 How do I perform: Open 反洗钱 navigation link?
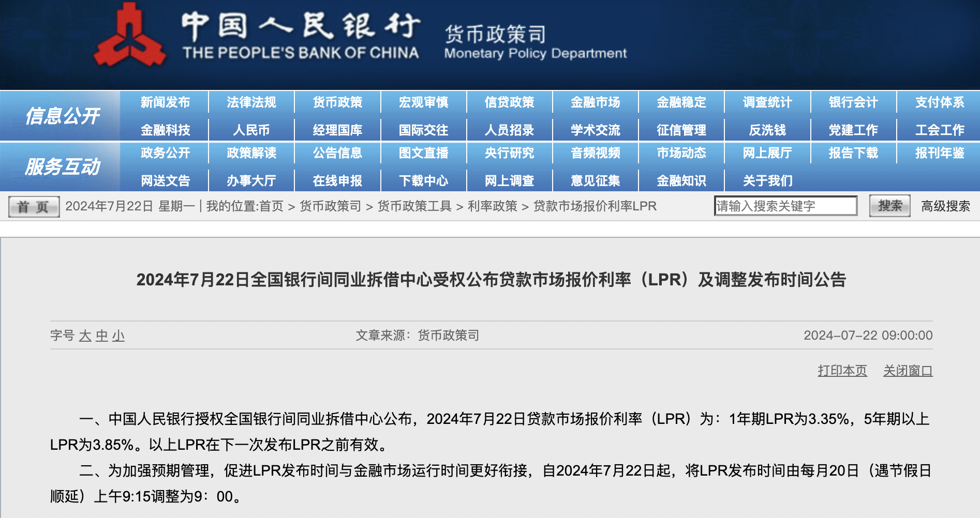click(767, 130)
